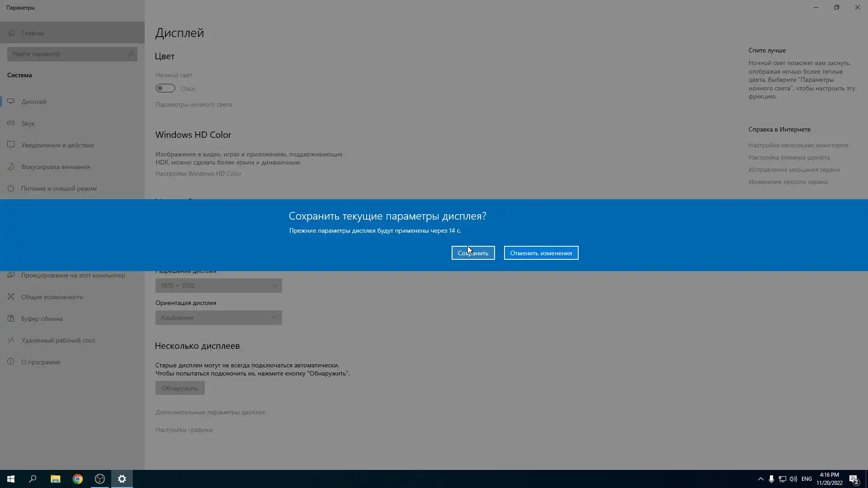The width and height of the screenshot is (868, 488).
Task: Toggle the Ночной свет switch
Action: [x=165, y=88]
